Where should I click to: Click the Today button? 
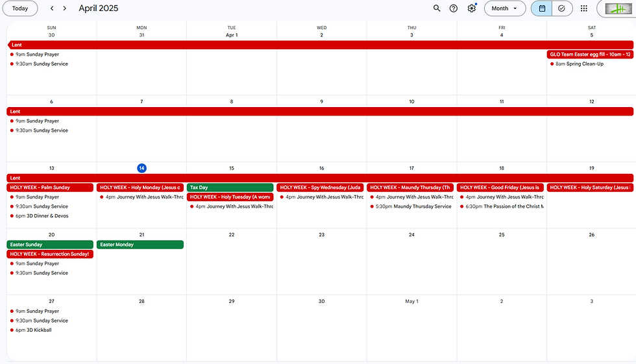point(20,8)
